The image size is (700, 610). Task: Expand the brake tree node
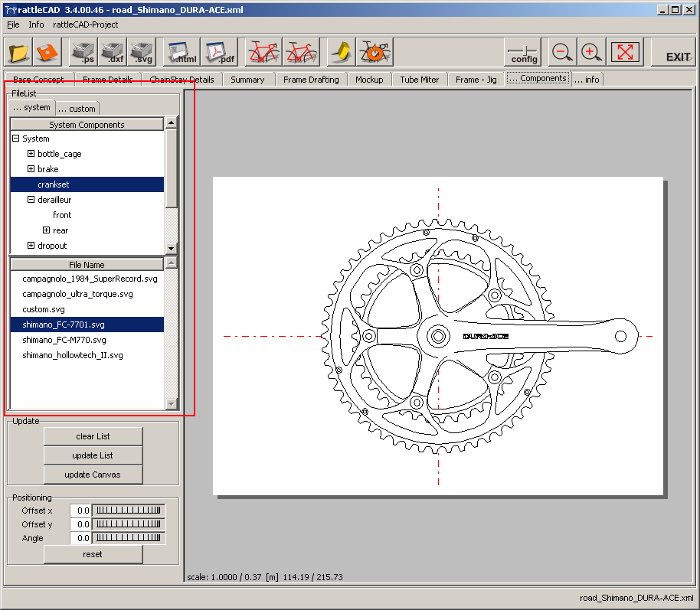31,168
